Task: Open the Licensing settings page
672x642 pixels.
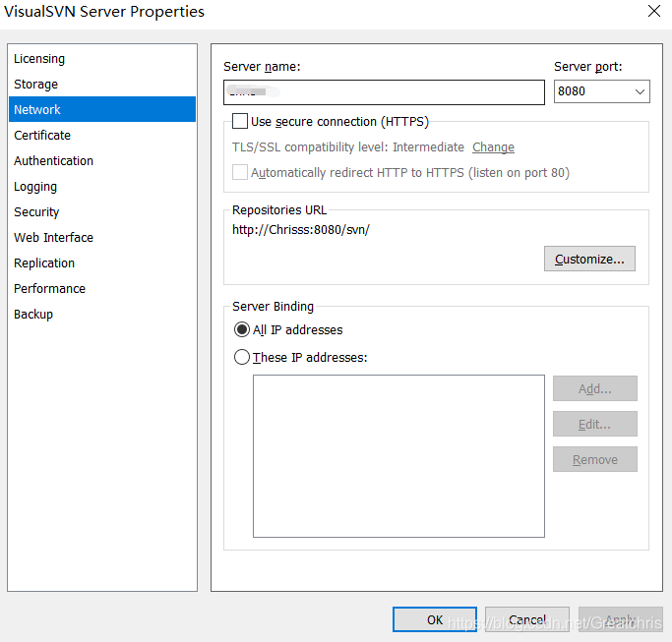Action: point(102,59)
